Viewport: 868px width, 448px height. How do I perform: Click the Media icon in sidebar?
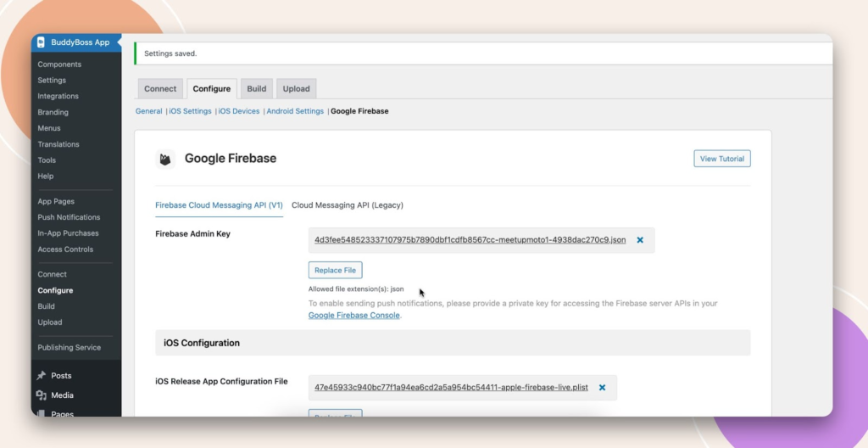pyautogui.click(x=42, y=395)
